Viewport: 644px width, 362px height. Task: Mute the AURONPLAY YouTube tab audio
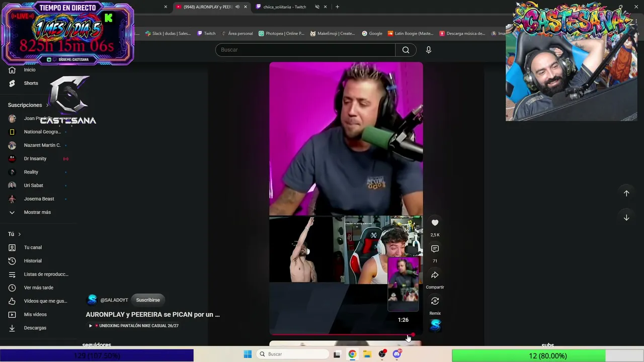click(x=237, y=7)
